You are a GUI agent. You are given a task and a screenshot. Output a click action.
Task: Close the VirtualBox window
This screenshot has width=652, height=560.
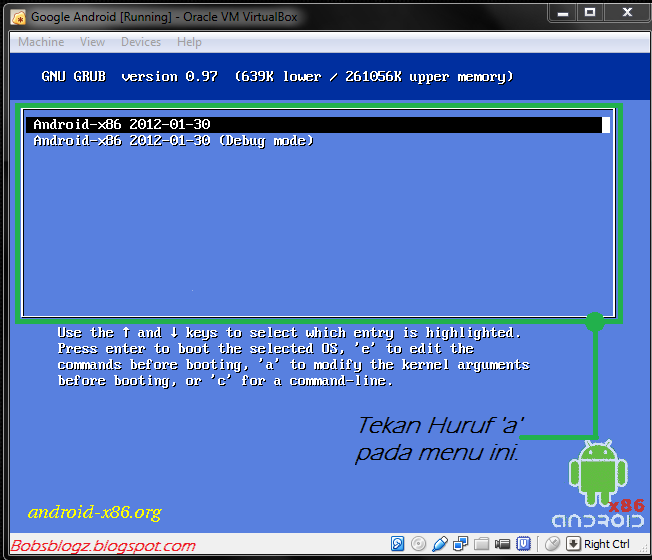coord(627,13)
